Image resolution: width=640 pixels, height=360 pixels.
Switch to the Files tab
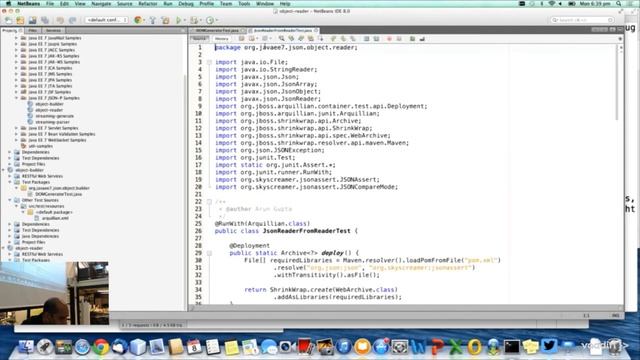tap(33, 31)
